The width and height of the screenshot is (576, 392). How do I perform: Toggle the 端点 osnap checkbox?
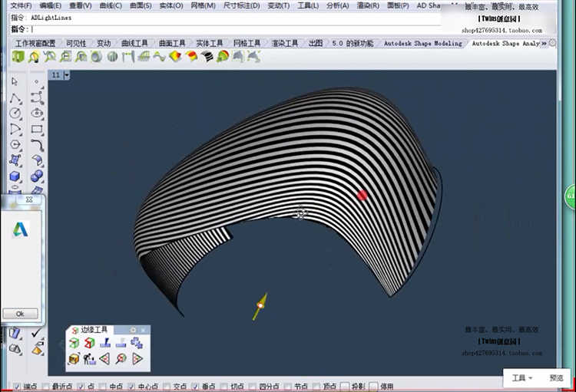tap(17, 387)
